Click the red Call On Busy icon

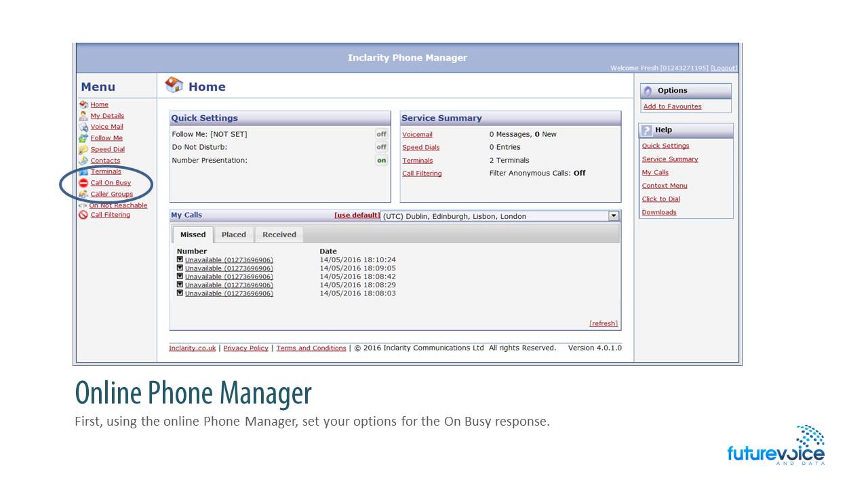pyautogui.click(x=83, y=183)
